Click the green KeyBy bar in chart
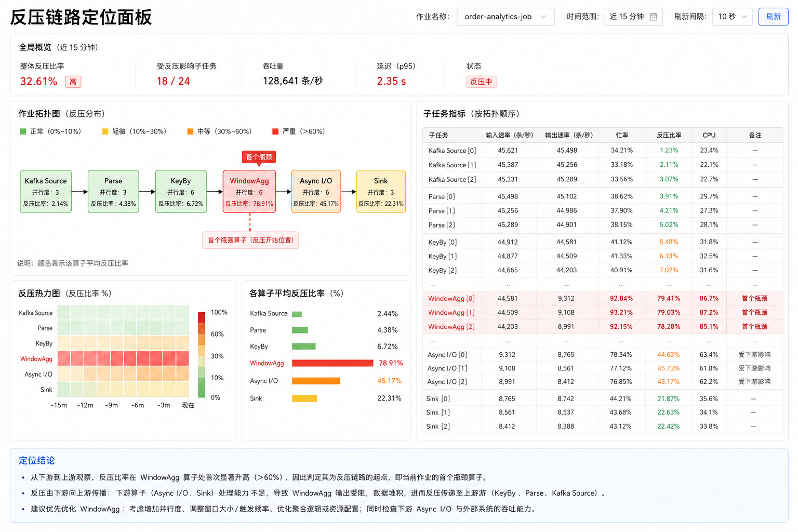Image resolution: width=798 pixels, height=532 pixels. pyautogui.click(x=304, y=347)
